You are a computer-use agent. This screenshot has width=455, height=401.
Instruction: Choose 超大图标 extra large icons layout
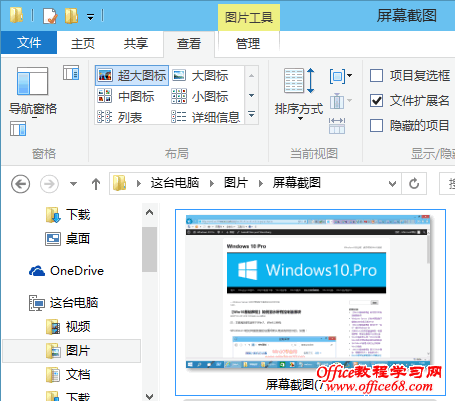pos(132,76)
